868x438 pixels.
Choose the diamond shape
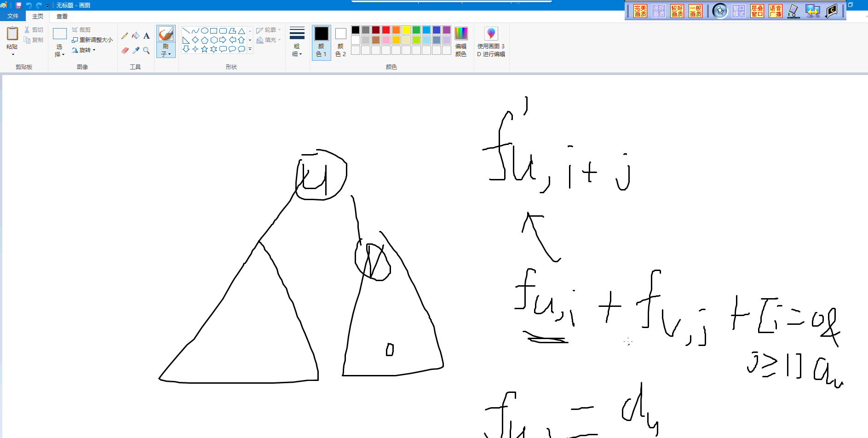click(x=195, y=40)
